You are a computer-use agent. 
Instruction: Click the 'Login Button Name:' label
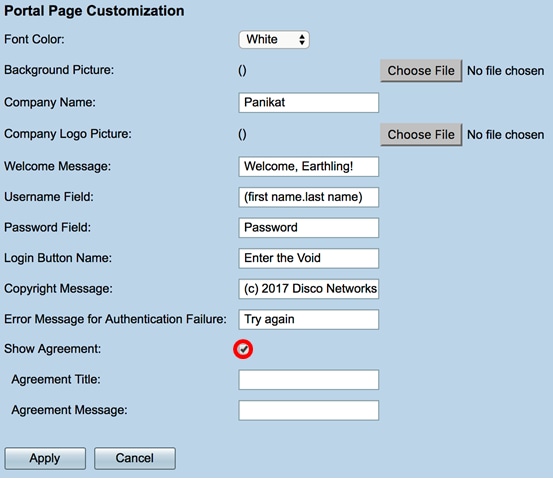coord(58,258)
